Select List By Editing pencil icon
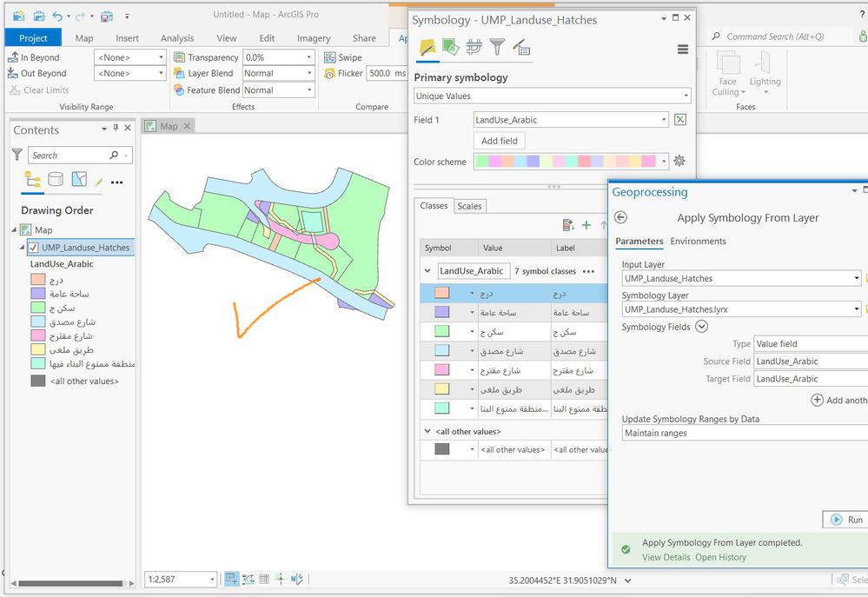This screenshot has width=868, height=597. click(99, 181)
